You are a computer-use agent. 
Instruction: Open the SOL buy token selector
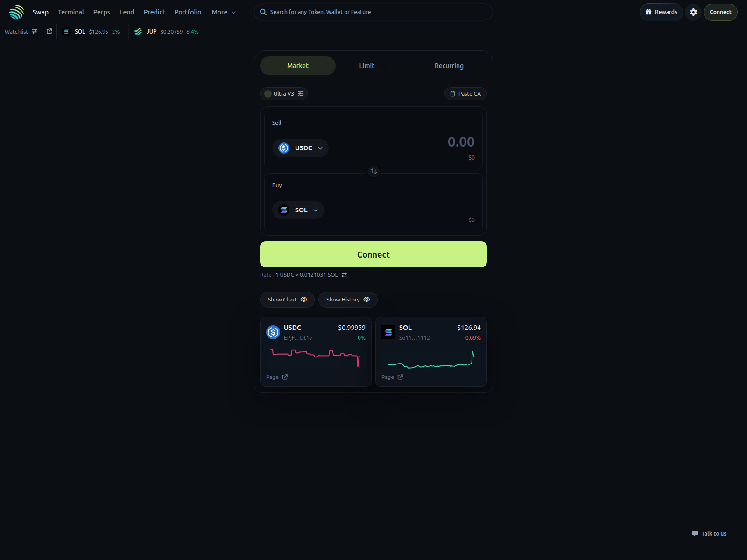click(297, 210)
